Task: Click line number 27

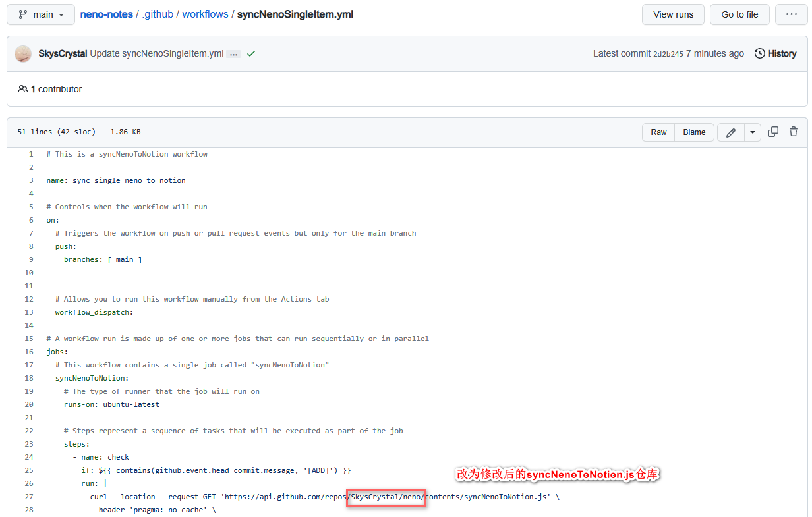Action: [x=28, y=497]
